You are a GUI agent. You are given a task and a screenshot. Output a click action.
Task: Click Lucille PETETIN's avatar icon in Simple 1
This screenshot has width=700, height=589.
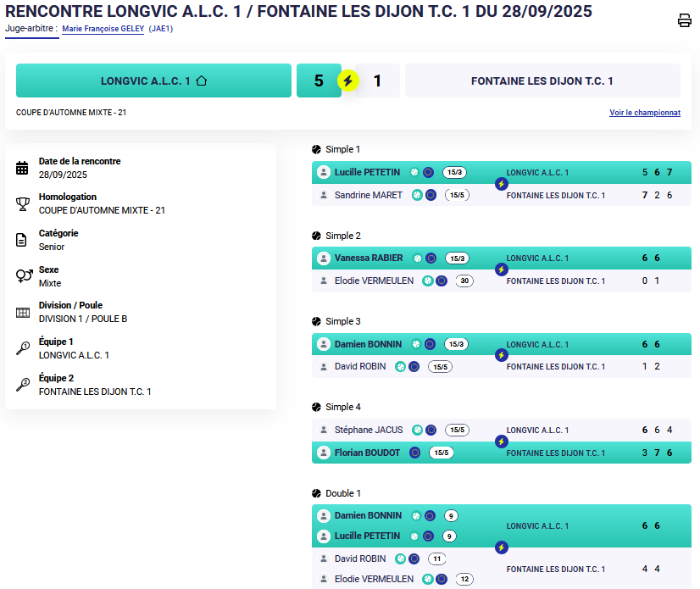pyautogui.click(x=323, y=172)
